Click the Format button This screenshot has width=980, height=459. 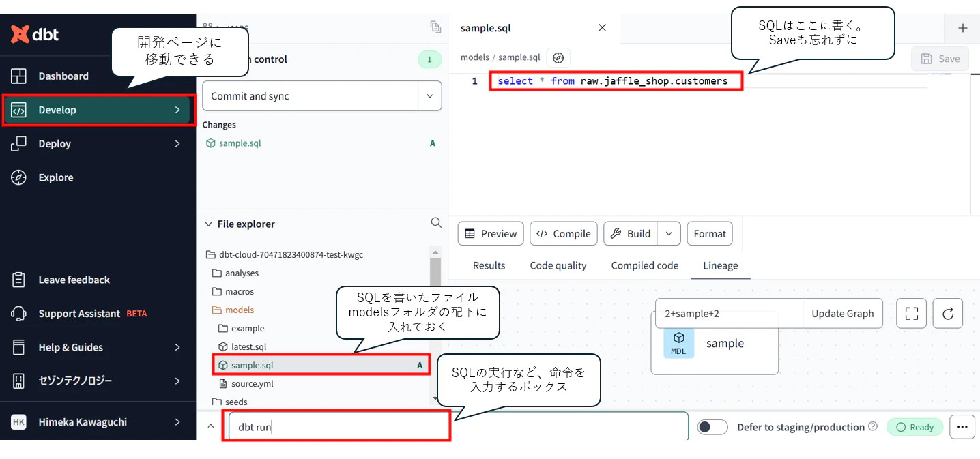pyautogui.click(x=710, y=233)
